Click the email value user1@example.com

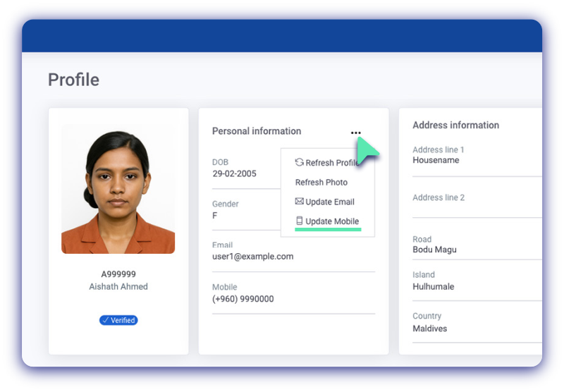[x=252, y=257]
